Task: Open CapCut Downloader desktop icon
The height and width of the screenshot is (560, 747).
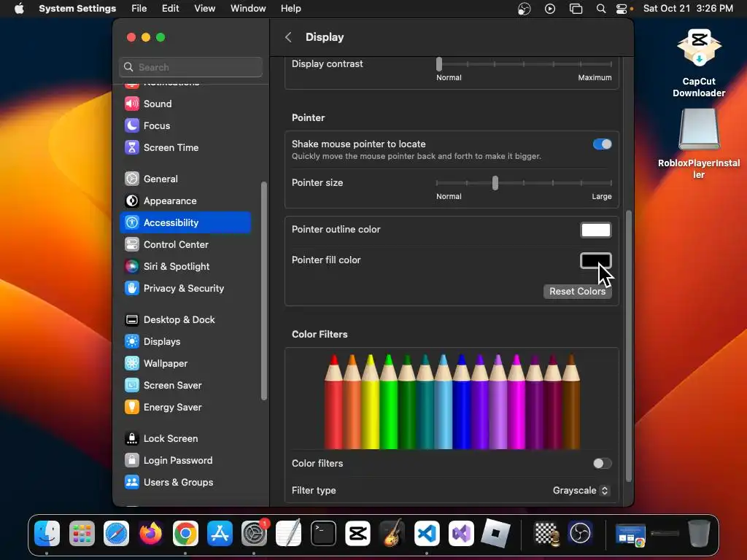Action: (x=699, y=63)
